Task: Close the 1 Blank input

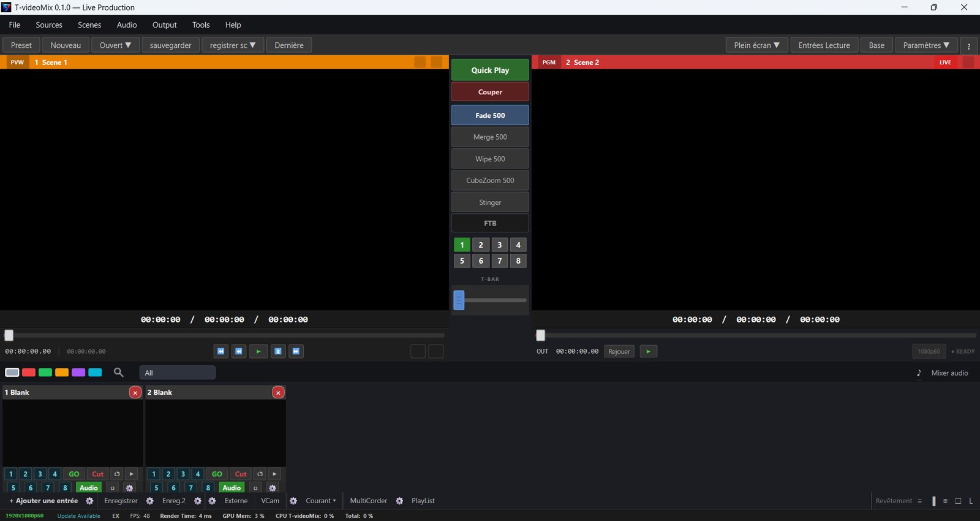Action: [x=135, y=392]
